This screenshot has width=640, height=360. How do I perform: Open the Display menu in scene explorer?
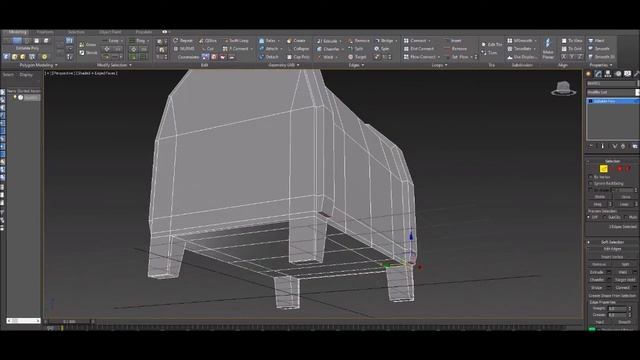(x=26, y=75)
